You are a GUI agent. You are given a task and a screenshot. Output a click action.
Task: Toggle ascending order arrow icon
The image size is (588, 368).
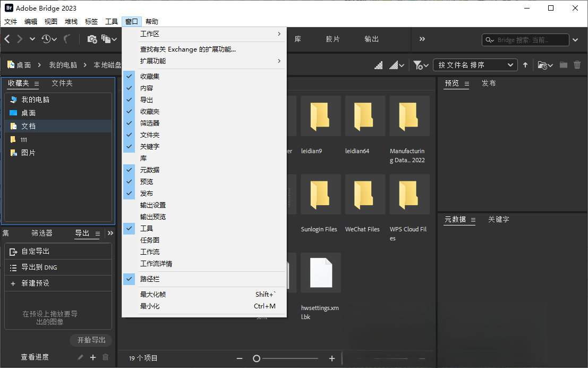point(525,65)
